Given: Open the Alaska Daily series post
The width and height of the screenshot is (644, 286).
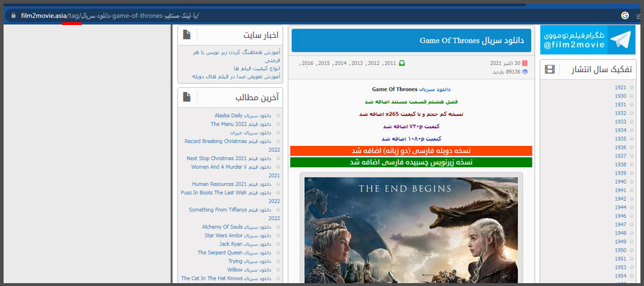Looking at the screenshot, I should [243, 116].
